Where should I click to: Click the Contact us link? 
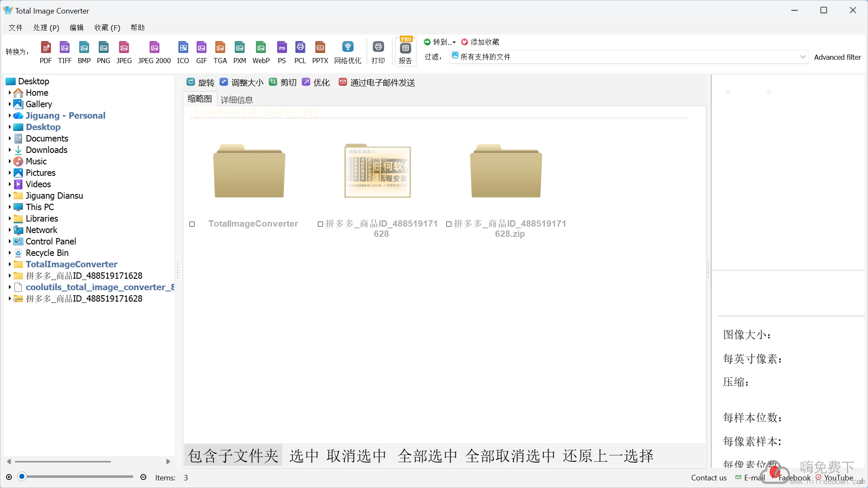pos(709,477)
